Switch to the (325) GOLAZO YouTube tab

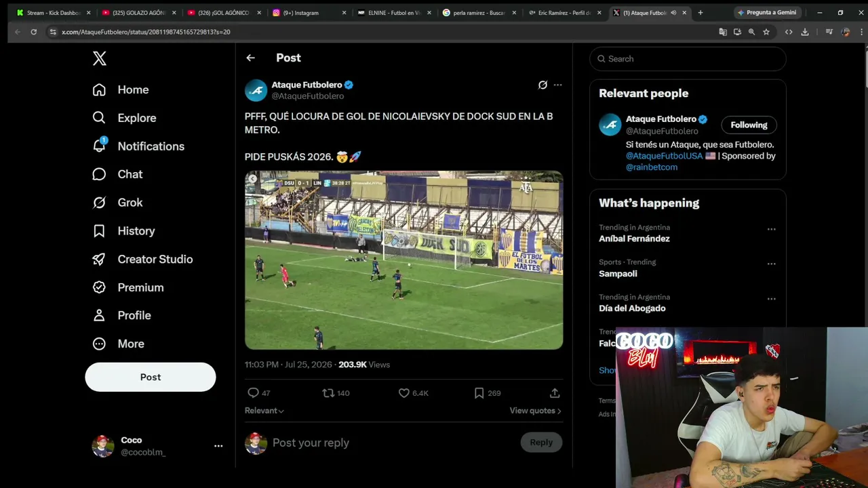[138, 12]
